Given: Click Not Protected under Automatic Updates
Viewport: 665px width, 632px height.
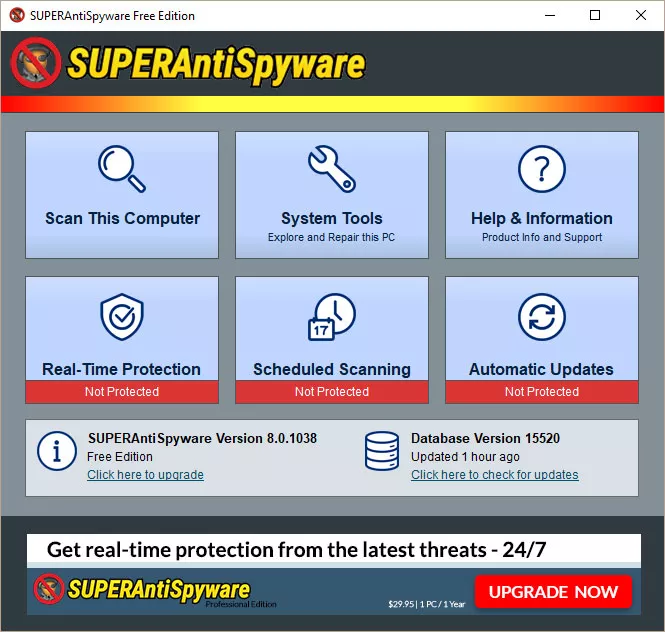Looking at the screenshot, I should 542,392.
